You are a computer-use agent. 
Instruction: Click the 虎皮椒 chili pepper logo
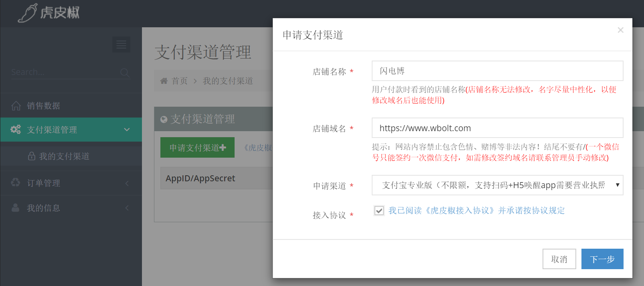[x=48, y=13]
